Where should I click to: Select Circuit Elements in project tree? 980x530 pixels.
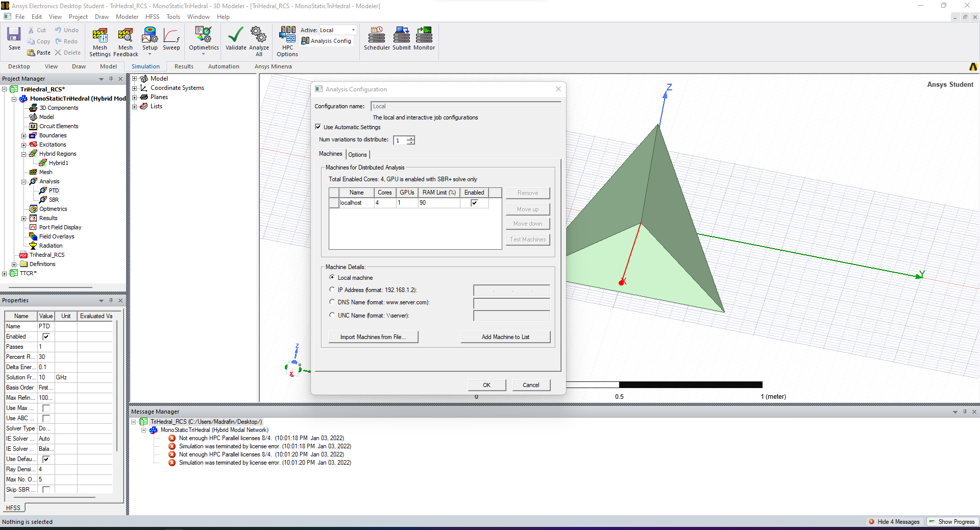click(x=59, y=126)
